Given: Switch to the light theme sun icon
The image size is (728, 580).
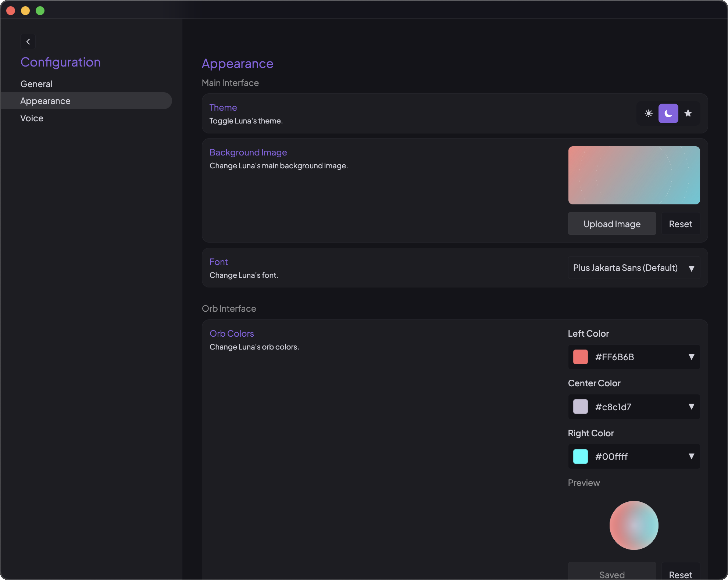Looking at the screenshot, I should tap(648, 113).
